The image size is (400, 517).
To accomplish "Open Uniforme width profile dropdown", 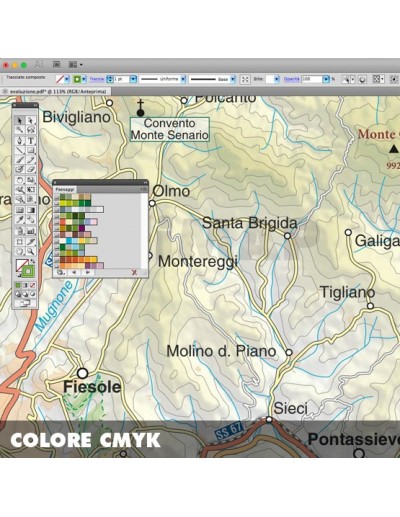I will [x=183, y=79].
